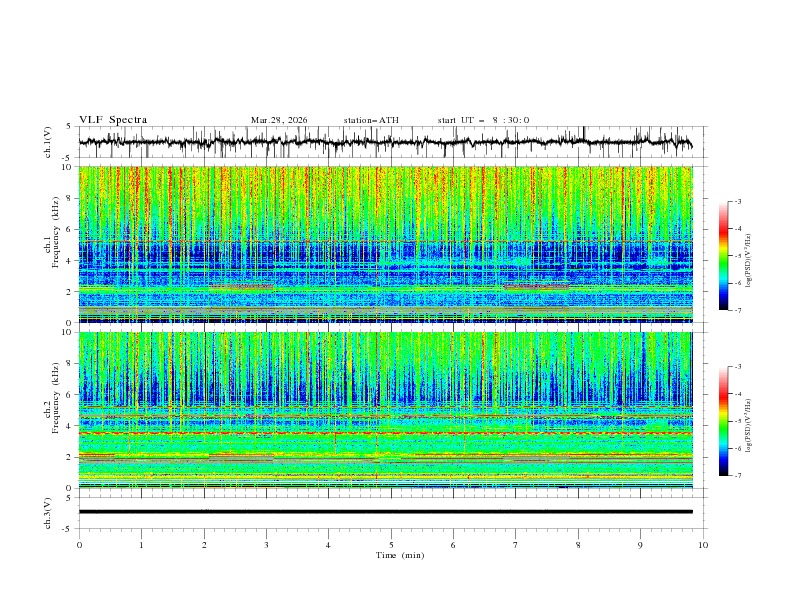The image size is (792, 612).
Task: Click time axis tick label '2'
Action: click(204, 545)
